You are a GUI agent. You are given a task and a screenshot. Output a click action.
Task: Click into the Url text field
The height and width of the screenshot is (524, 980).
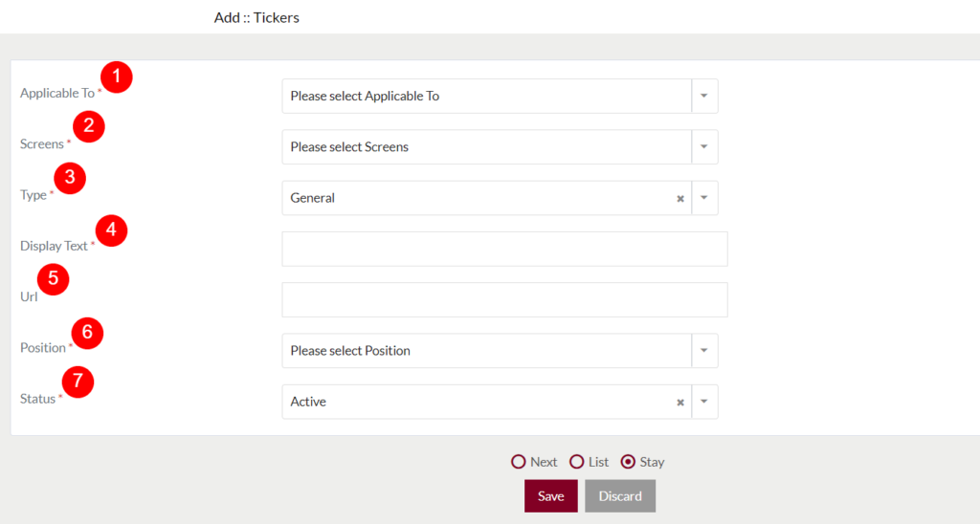point(504,300)
